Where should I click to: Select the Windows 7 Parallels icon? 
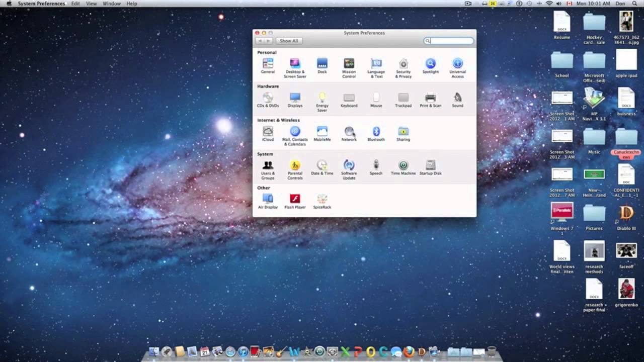(x=562, y=220)
